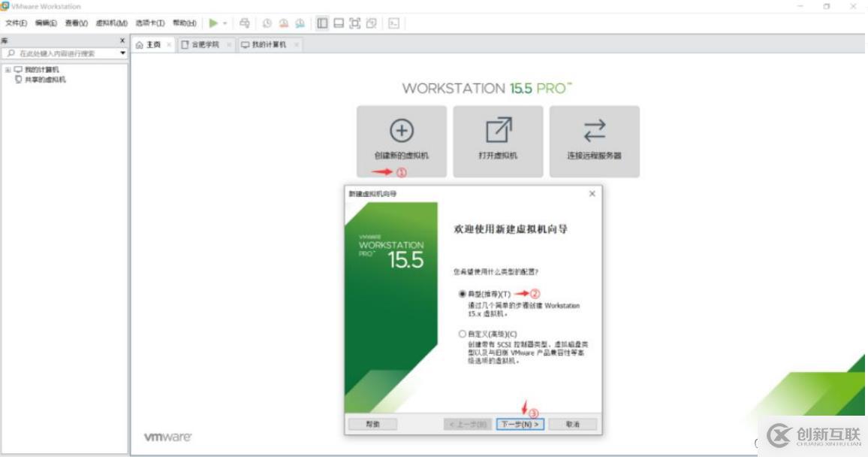Close the 合肥学院 tab
Screen dimensions: 868x457
(x=228, y=45)
